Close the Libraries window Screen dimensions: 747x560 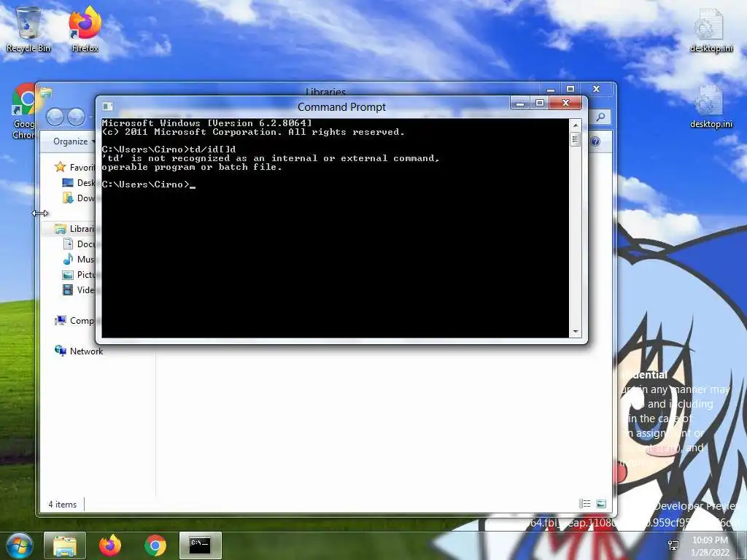tap(596, 89)
